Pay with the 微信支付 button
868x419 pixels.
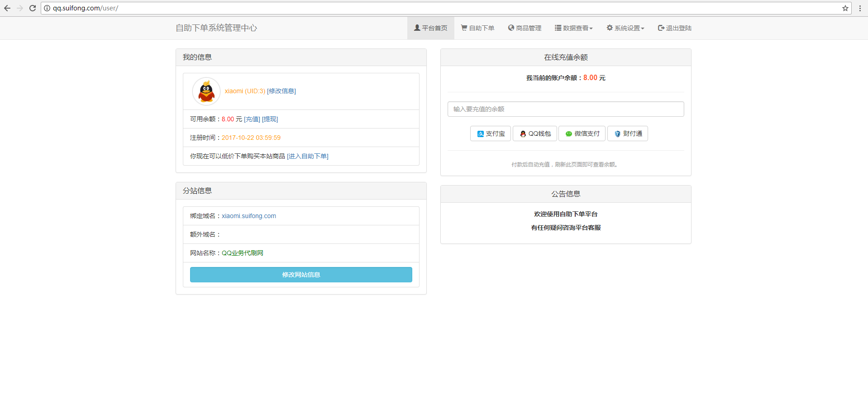[x=582, y=133]
